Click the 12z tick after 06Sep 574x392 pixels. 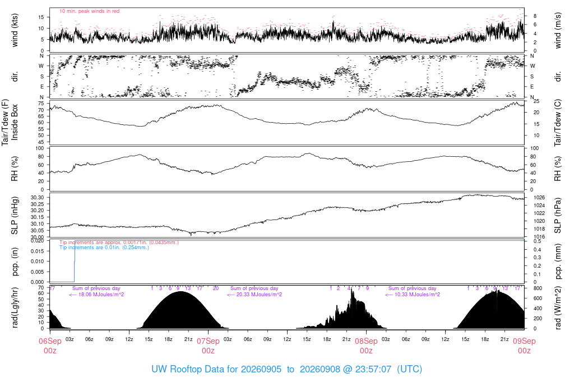pos(129,339)
